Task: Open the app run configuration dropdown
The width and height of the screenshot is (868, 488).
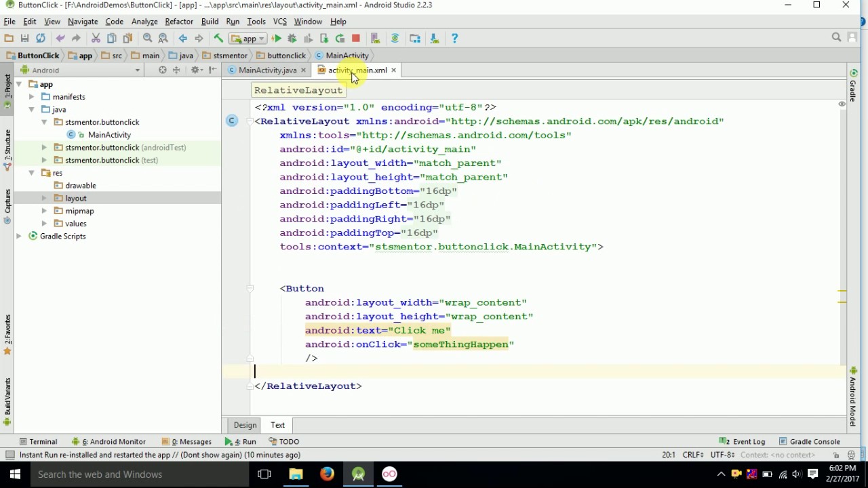Action: coord(248,39)
